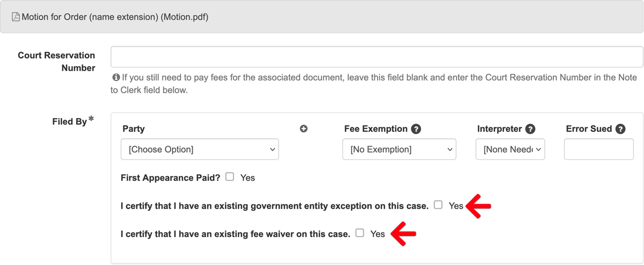
Task: Open the Interpreter None Needed dropdown
Action: (x=510, y=150)
